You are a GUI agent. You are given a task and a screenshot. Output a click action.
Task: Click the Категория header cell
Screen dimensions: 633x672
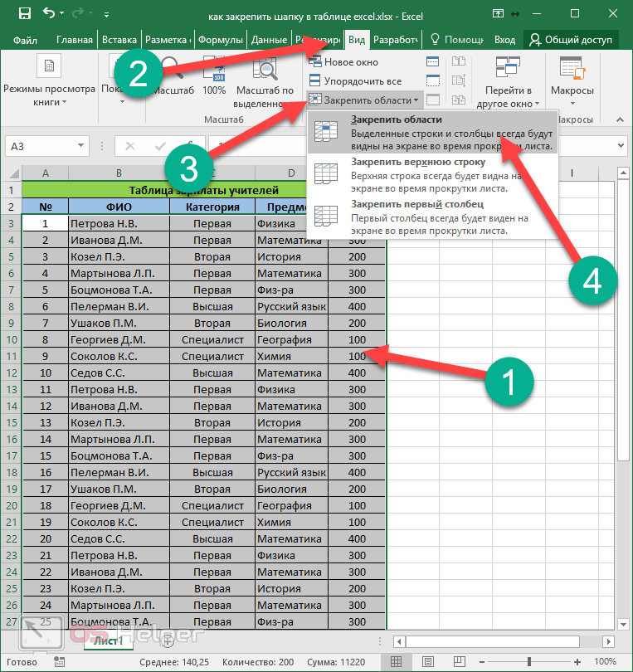(212, 207)
